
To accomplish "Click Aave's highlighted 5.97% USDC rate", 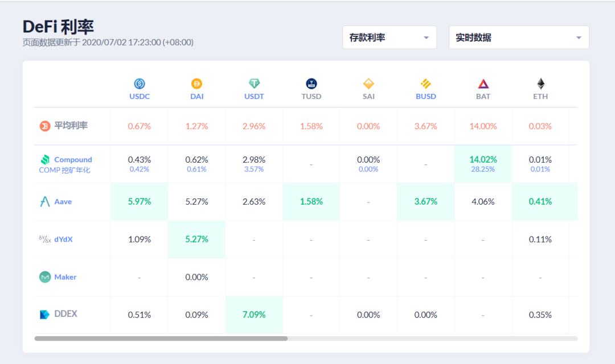I will [x=140, y=201].
